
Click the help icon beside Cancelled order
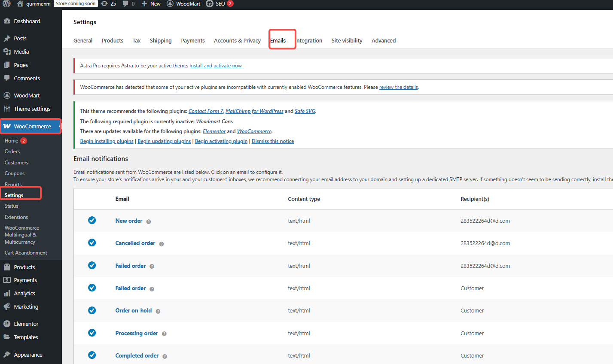tap(162, 244)
